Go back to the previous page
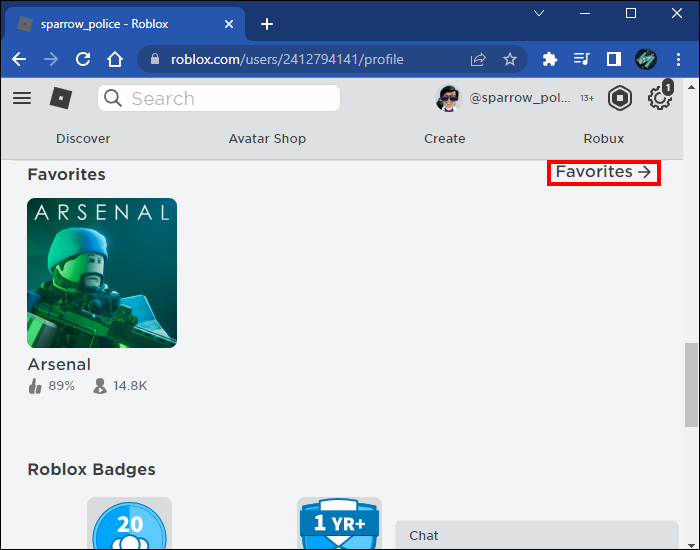Screen dimensions: 700x550 (19, 59)
